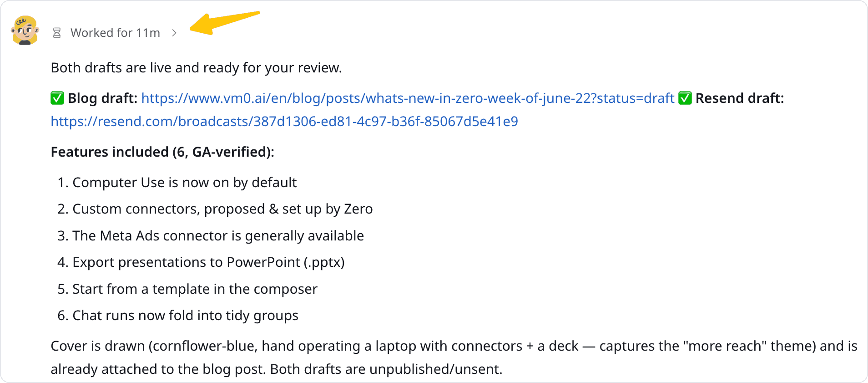
Task: Click the Features included (6, GA-verified) heading
Action: pyautogui.click(x=162, y=152)
